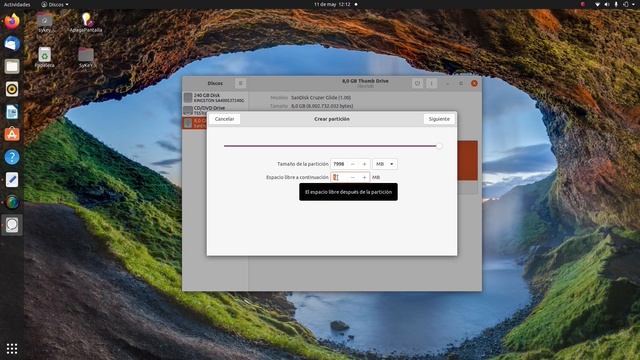Screen dimensions: 640x360
Task: Click the 'Espacio libre a continuación' label
Action: 297,177
